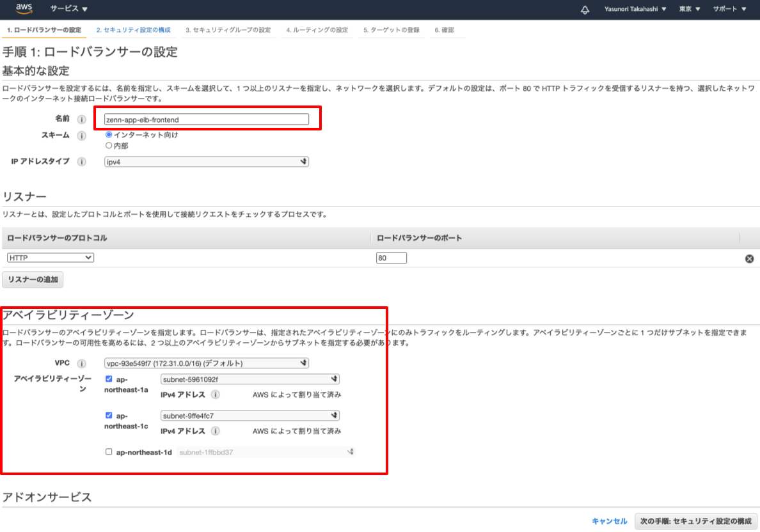Select the 内部 scheme radio button

[x=109, y=145]
